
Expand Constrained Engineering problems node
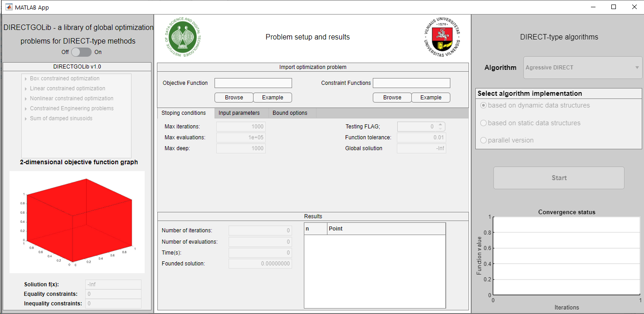pyautogui.click(x=25, y=108)
